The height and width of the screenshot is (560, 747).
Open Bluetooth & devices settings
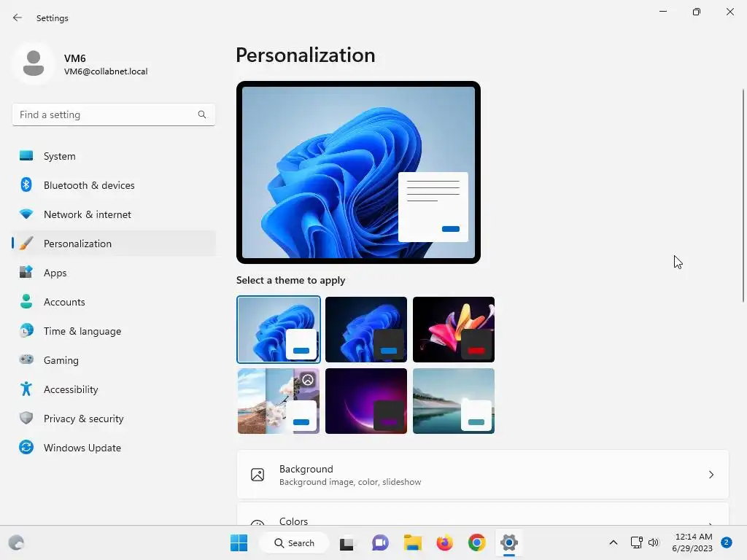coord(114,184)
